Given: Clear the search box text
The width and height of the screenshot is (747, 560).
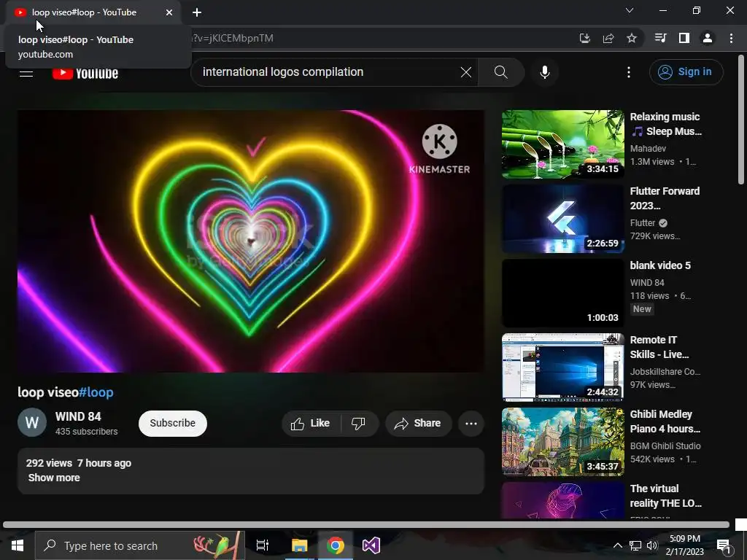Looking at the screenshot, I should 466,72.
